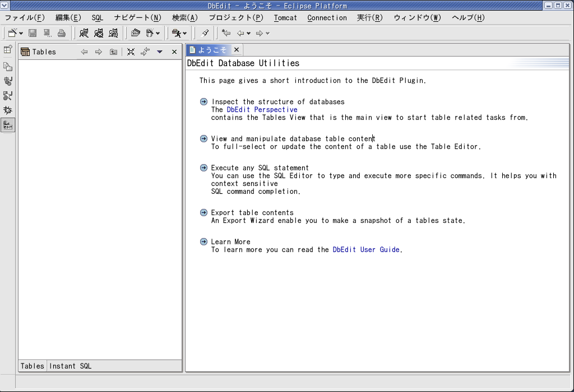Open the window menu button in title bar
Image resolution: width=574 pixels, height=392 pixels.
(4, 5)
